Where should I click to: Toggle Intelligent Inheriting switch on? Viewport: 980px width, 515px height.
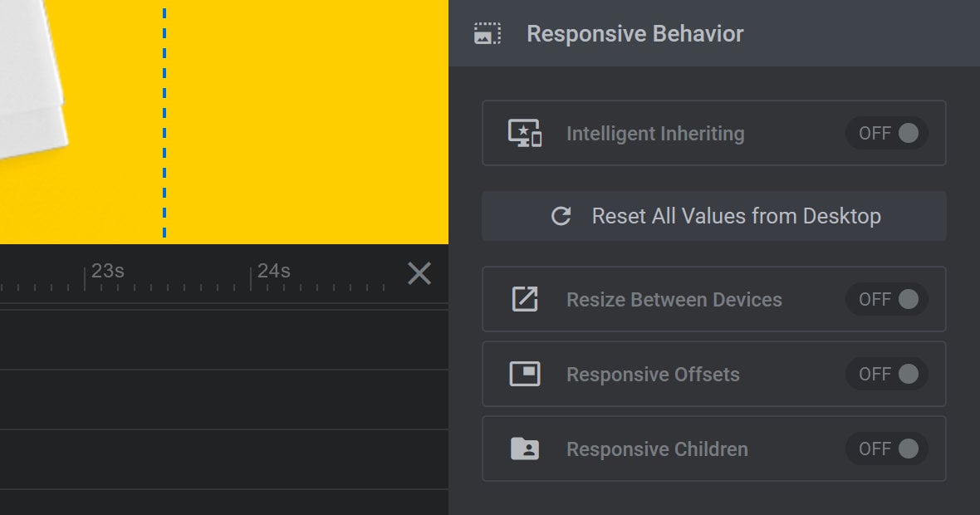point(887,133)
